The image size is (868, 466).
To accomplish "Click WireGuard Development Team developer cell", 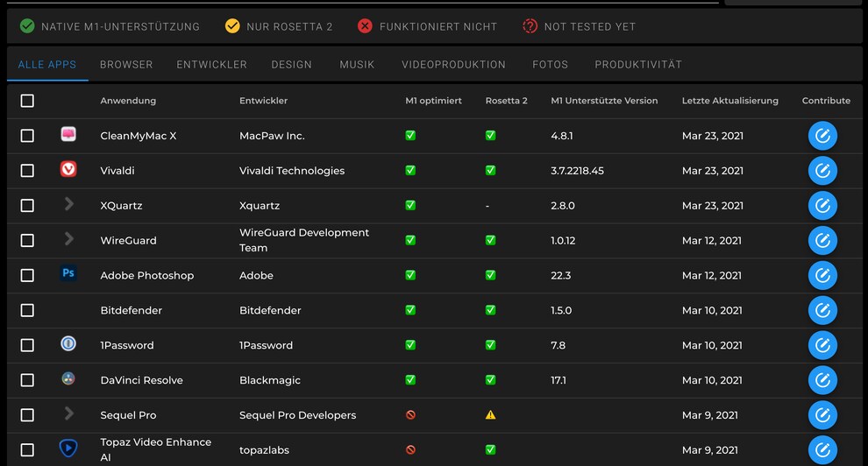I will tap(304, 241).
